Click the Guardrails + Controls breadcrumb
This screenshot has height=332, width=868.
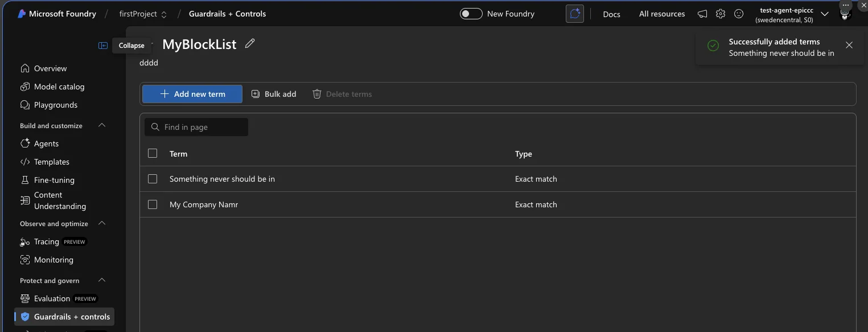pos(227,14)
